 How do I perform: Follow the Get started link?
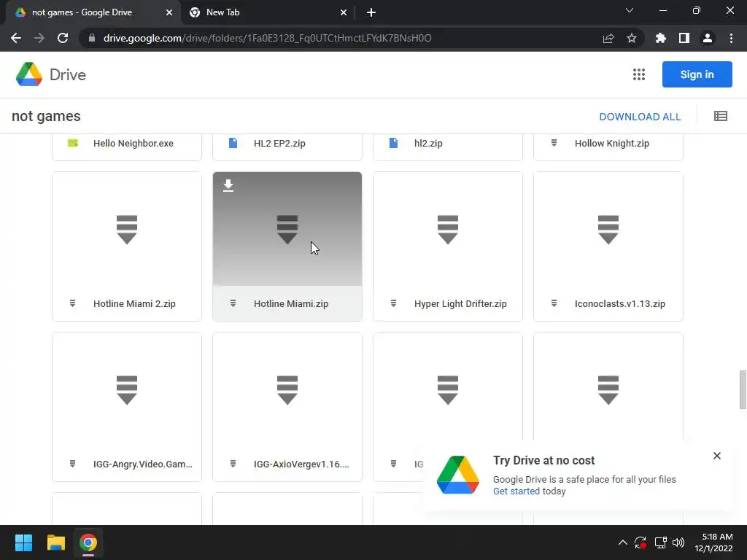point(516,491)
